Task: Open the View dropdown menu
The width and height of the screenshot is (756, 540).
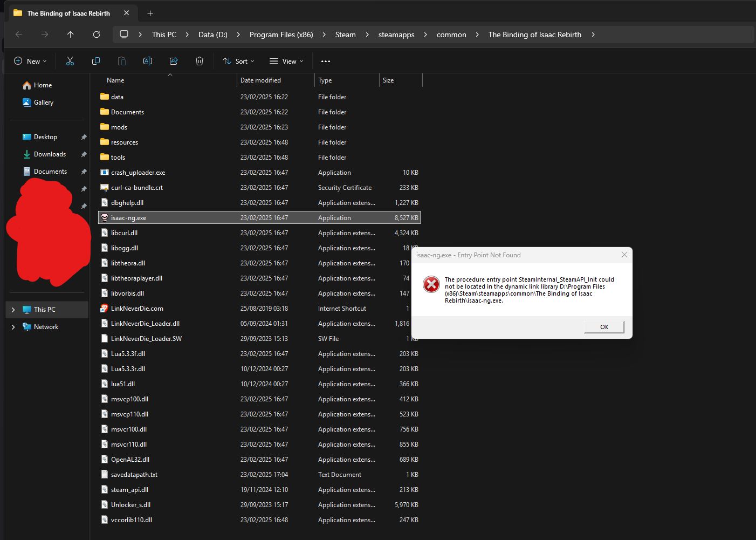Action: point(286,61)
